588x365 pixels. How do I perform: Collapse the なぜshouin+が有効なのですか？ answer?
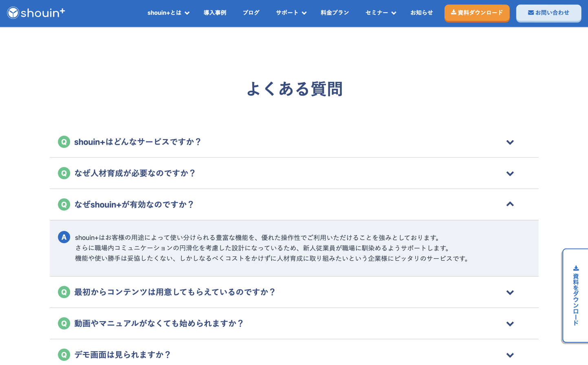510,204
